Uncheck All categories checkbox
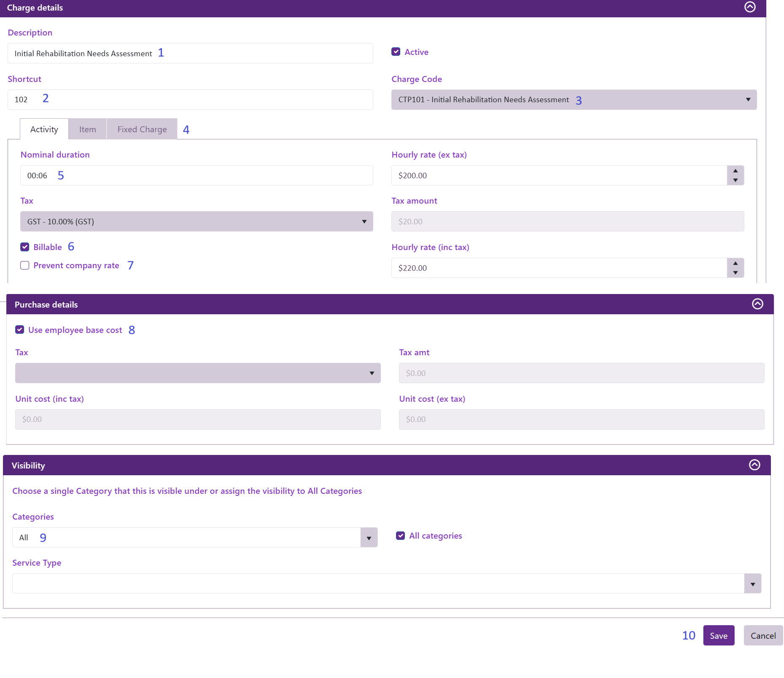Viewport: 784px width, 678px height. [x=401, y=536]
